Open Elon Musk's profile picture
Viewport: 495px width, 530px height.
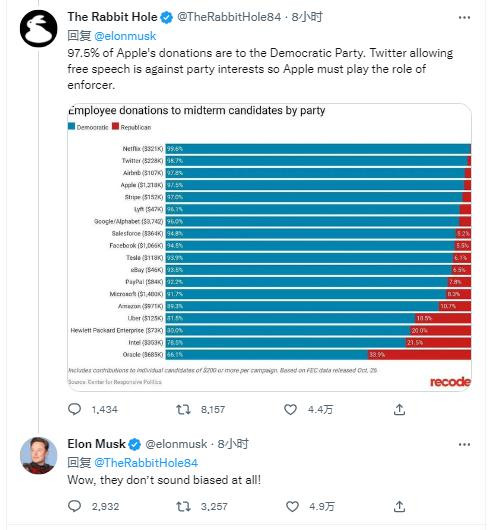[39, 455]
